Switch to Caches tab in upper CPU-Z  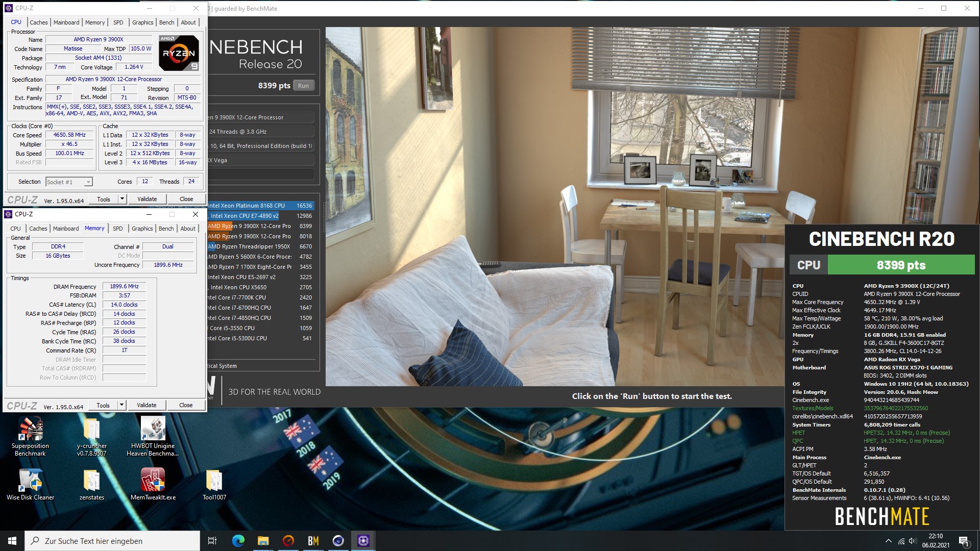coord(39,22)
